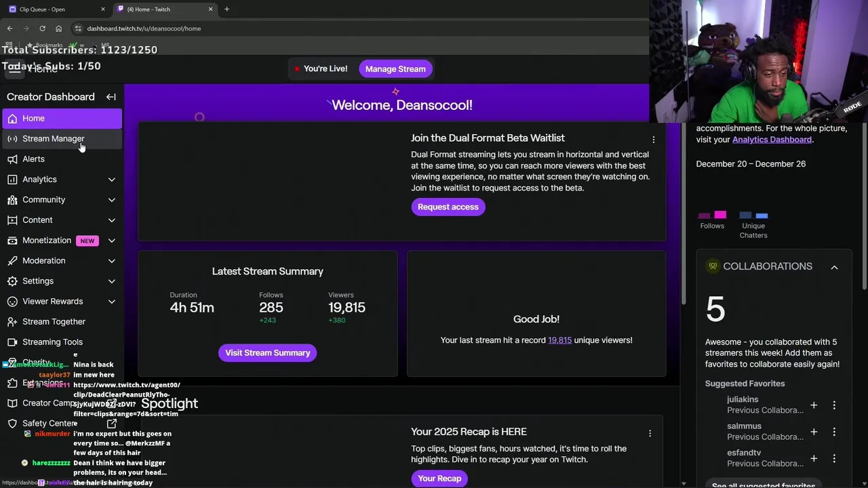
Task: Reload the page in browser toolbar
Action: 42,28
